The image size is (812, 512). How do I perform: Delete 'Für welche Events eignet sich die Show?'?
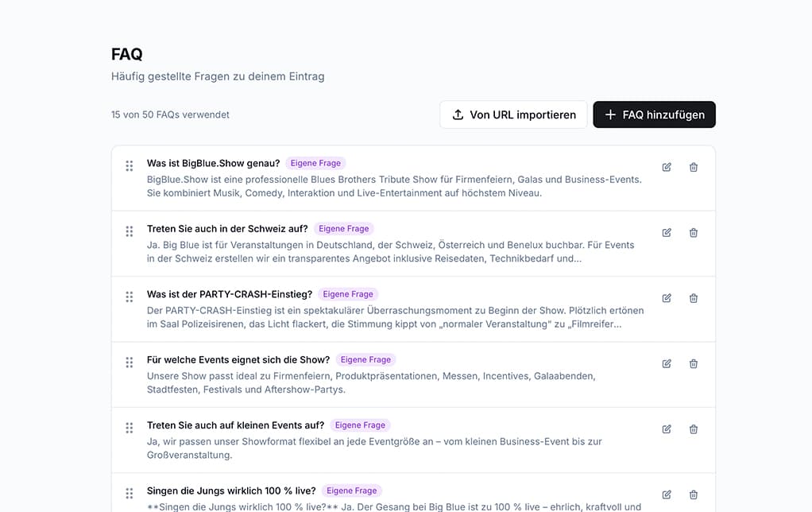pos(694,363)
